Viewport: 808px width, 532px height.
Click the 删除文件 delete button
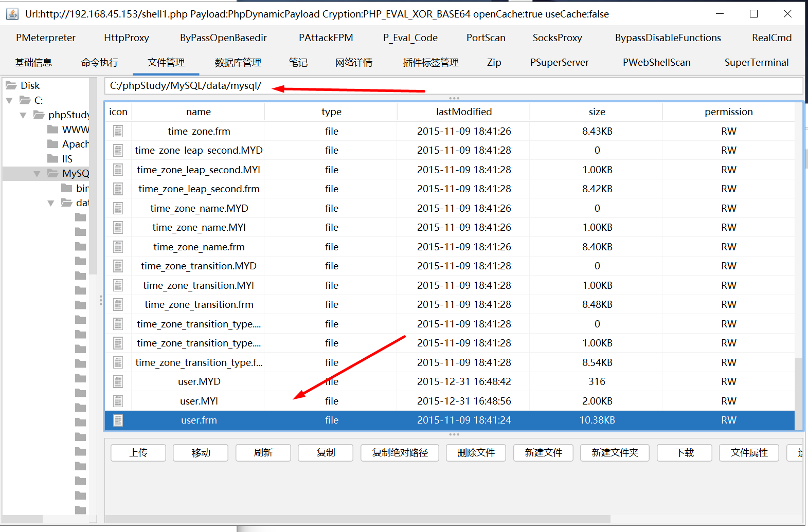[x=476, y=452]
